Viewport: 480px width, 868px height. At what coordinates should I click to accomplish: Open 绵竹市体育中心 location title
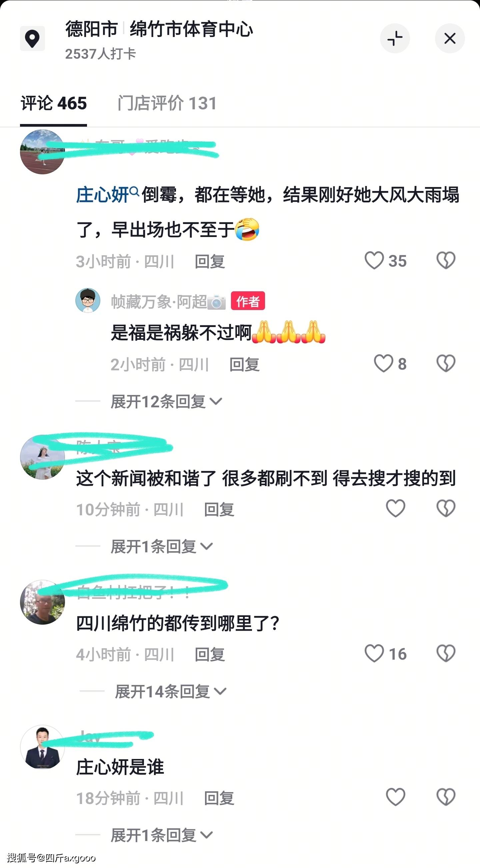tap(191, 29)
